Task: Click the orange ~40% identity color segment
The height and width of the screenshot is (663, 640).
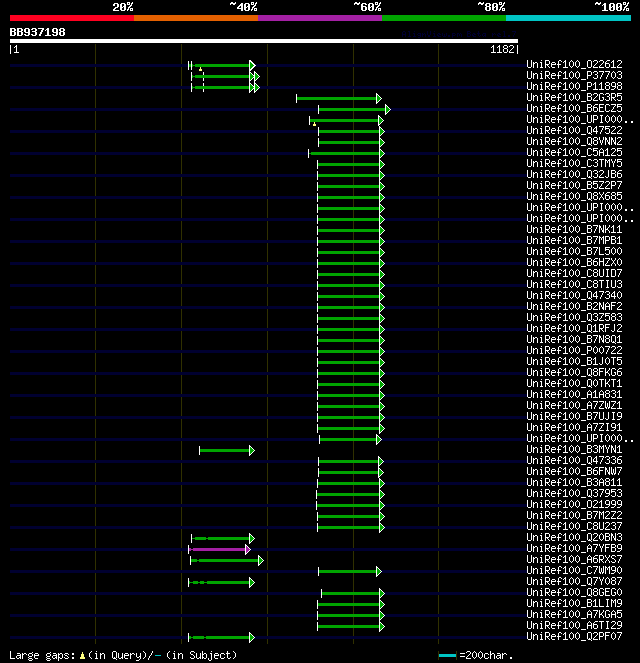Action: coord(196,18)
